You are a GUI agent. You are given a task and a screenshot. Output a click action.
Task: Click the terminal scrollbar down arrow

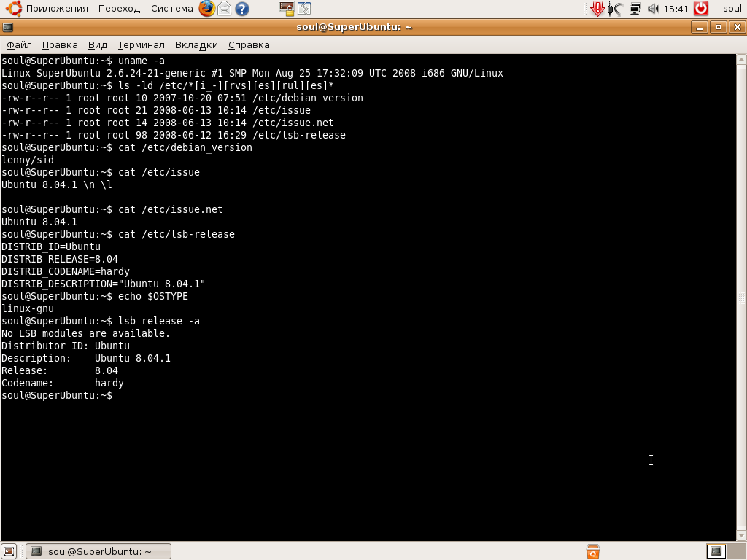(x=741, y=536)
